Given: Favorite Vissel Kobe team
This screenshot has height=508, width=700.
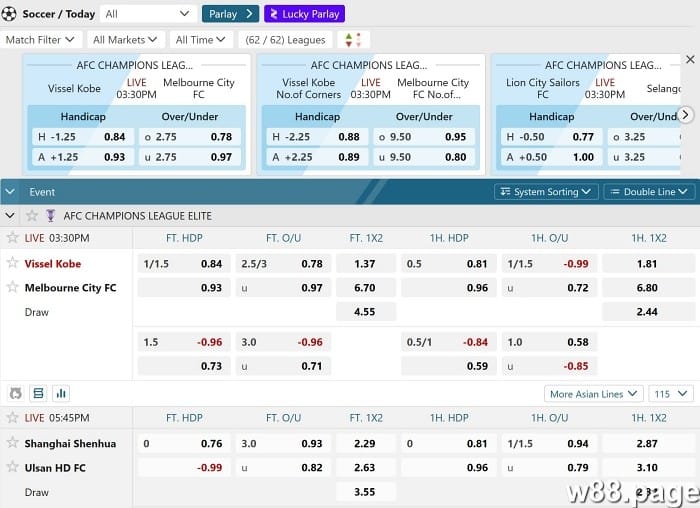Looking at the screenshot, I should pos(12,263).
